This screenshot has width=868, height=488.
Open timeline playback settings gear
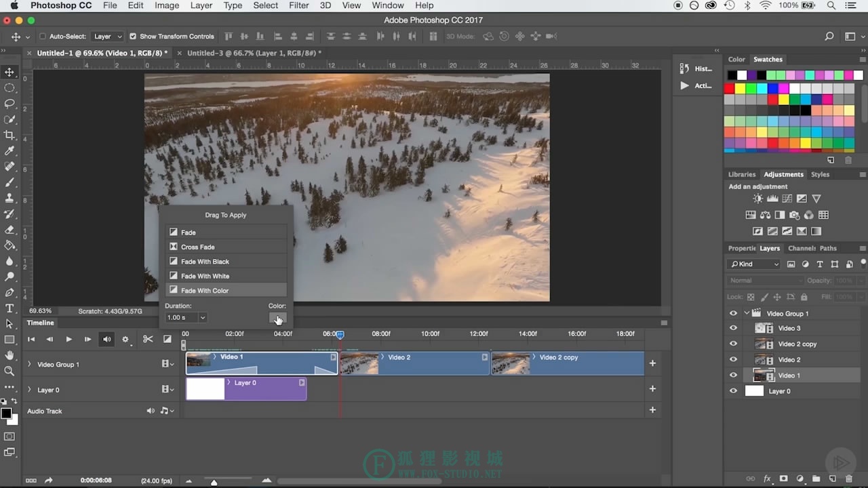(125, 339)
